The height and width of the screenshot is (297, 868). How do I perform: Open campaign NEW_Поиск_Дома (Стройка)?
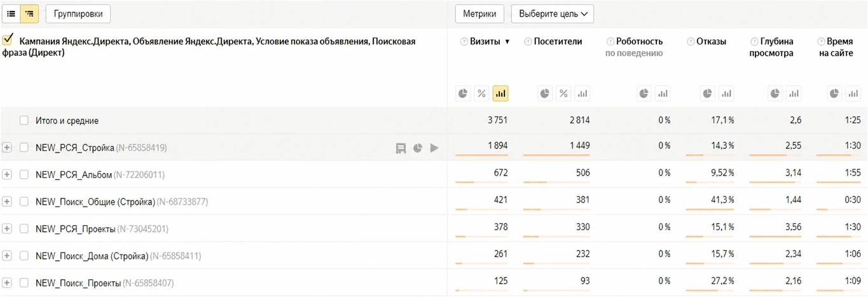tap(118, 256)
